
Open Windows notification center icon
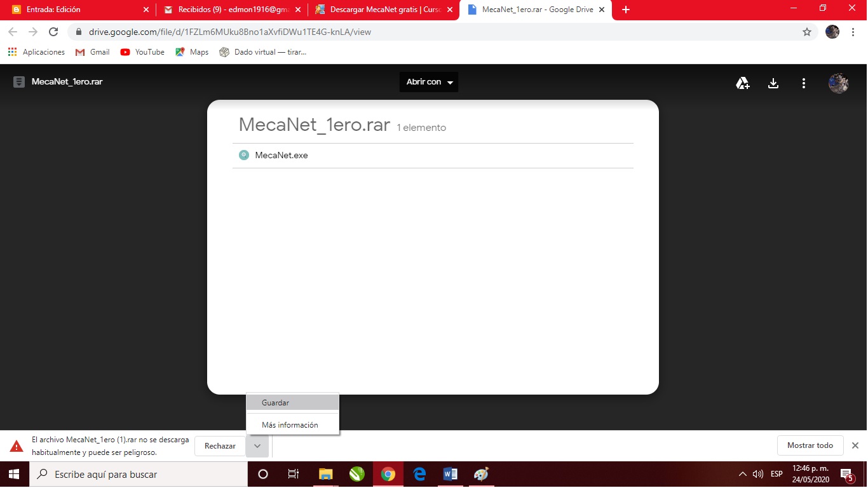[x=847, y=474]
